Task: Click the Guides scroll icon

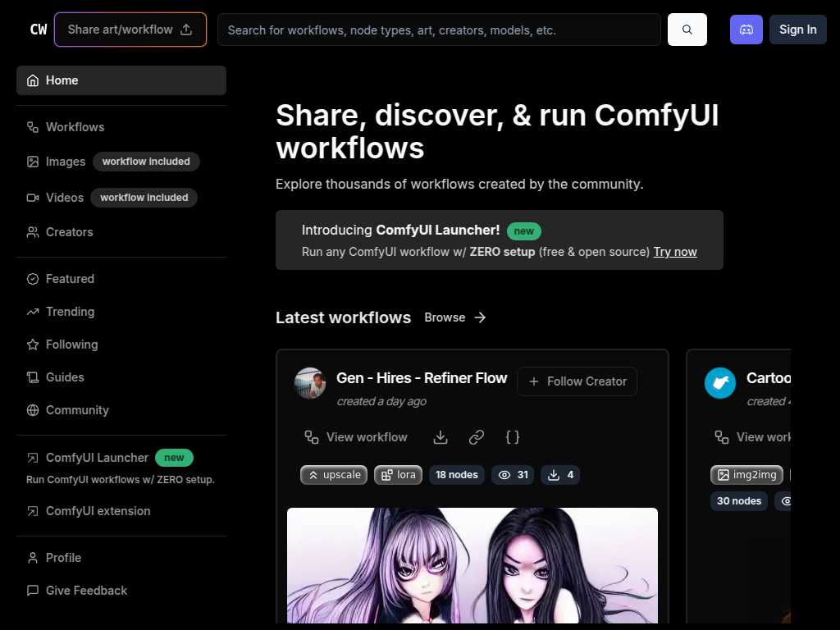Action: [x=33, y=377]
